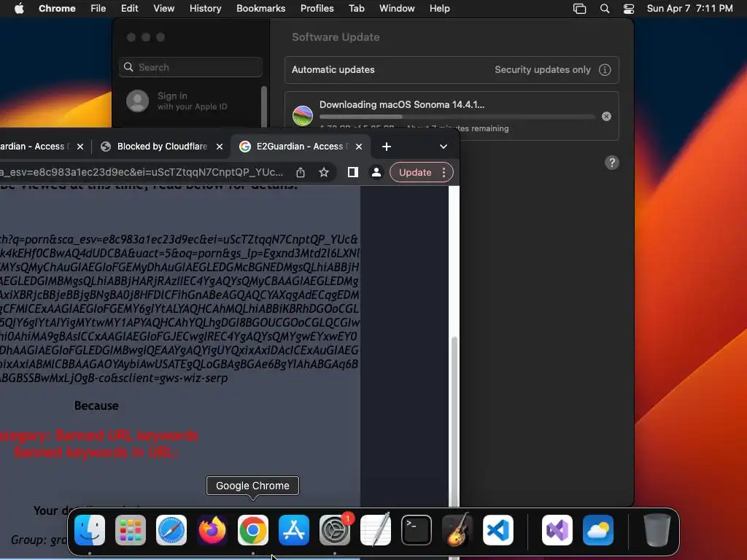
Task: Open the Weather app in the Dock
Action: (x=598, y=530)
